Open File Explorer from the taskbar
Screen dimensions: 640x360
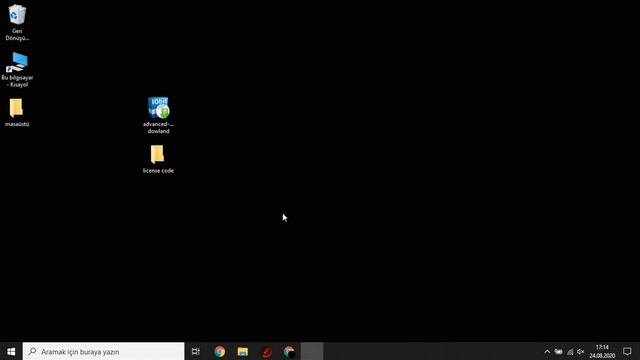[243, 351]
